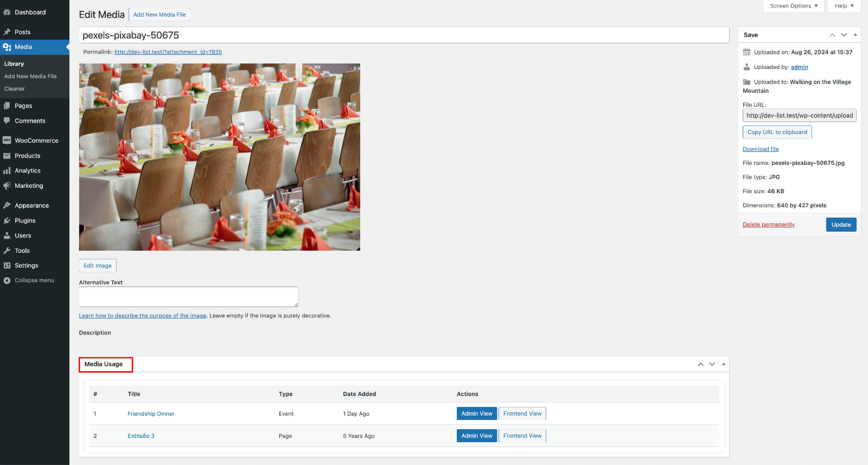Image resolution: width=868 pixels, height=465 pixels.
Task: Click into the Alternative Text field
Action: tap(189, 297)
